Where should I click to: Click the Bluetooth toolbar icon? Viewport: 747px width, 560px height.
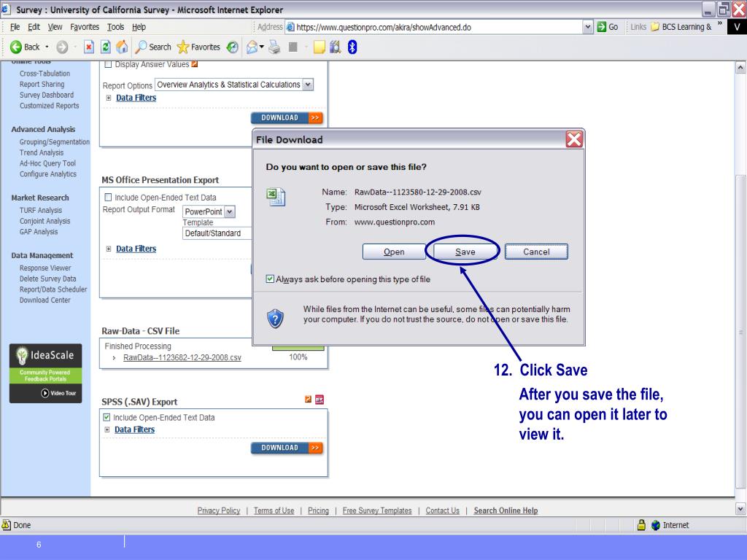[352, 47]
